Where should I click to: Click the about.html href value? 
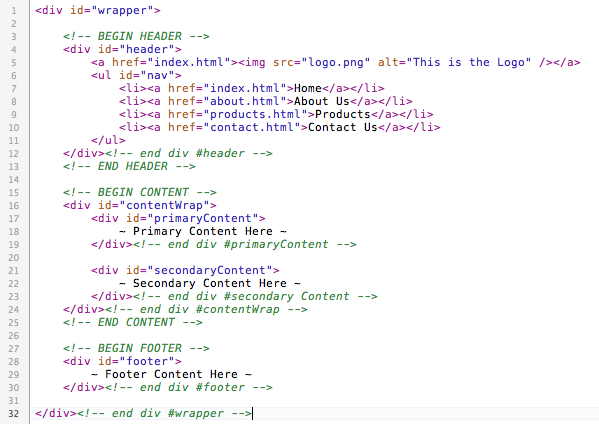pos(245,101)
